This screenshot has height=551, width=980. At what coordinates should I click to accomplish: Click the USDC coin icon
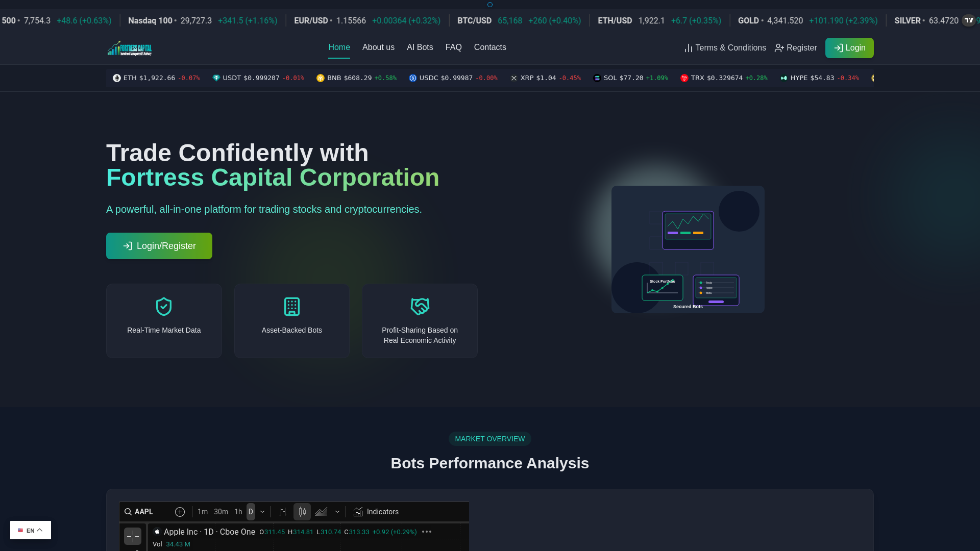coord(413,78)
